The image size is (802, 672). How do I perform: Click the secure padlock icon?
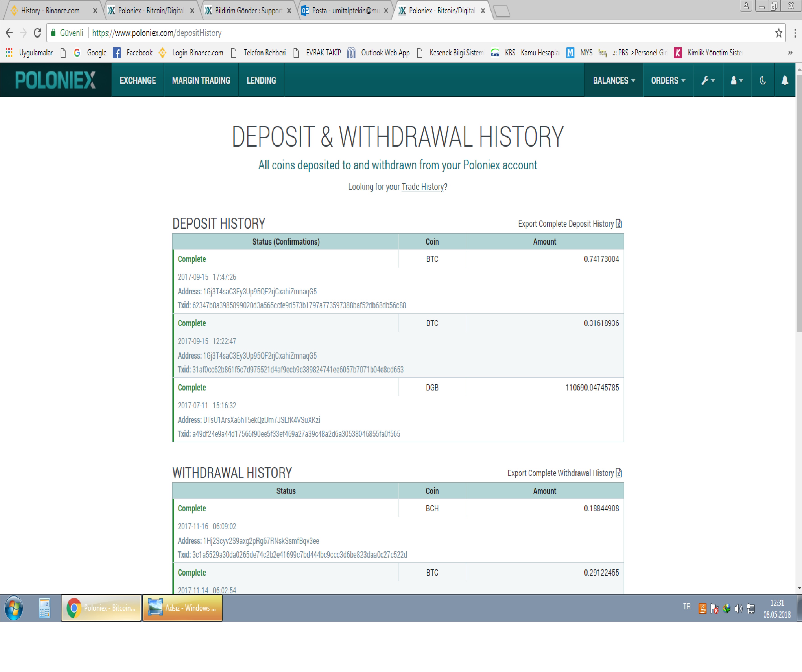53,33
